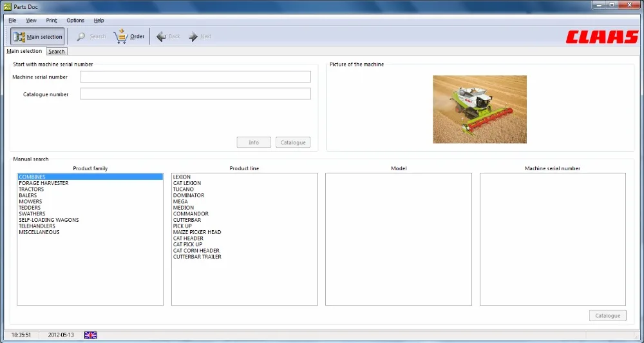Viewport: 644px width, 343px height.
Task: Select TRACTORS in Product family list
Action: 31,189
